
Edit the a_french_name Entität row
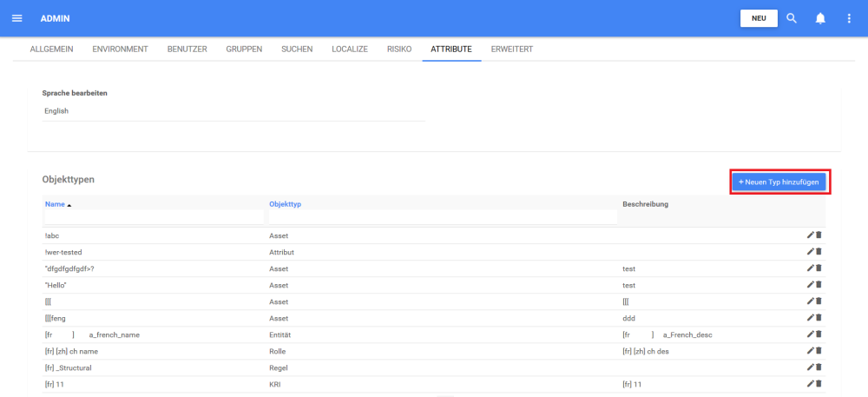(811, 334)
